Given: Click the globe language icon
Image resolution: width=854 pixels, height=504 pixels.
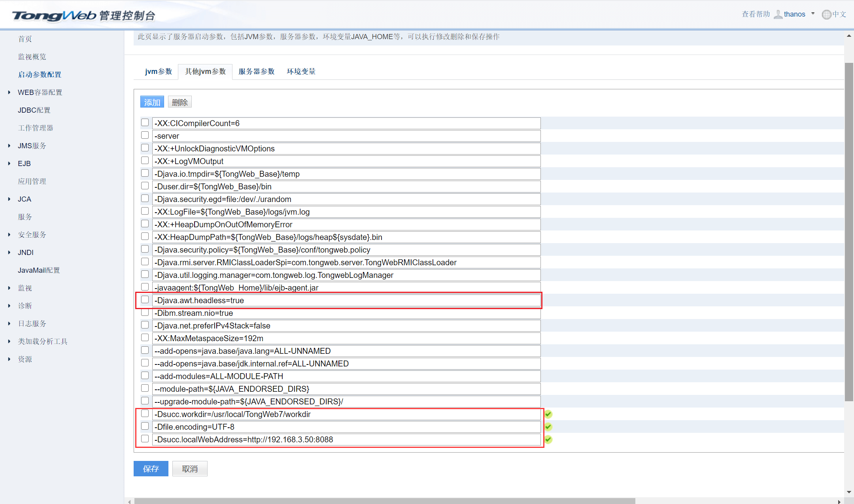Looking at the screenshot, I should tap(826, 14).
